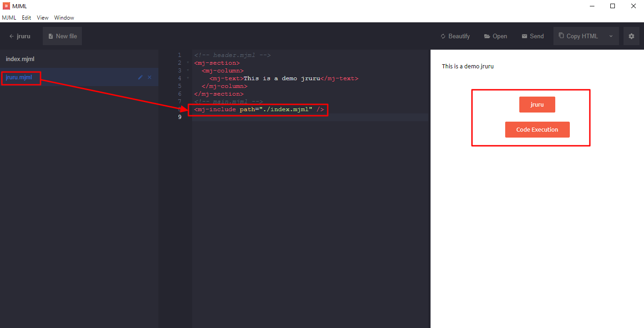Viewport: 644px width, 328px height.
Task: Minimize the MJML window
Action: point(592,6)
